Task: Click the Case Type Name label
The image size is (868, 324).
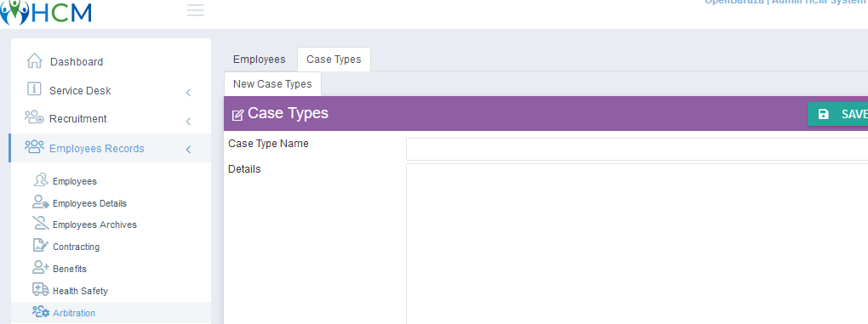Action: click(x=268, y=144)
